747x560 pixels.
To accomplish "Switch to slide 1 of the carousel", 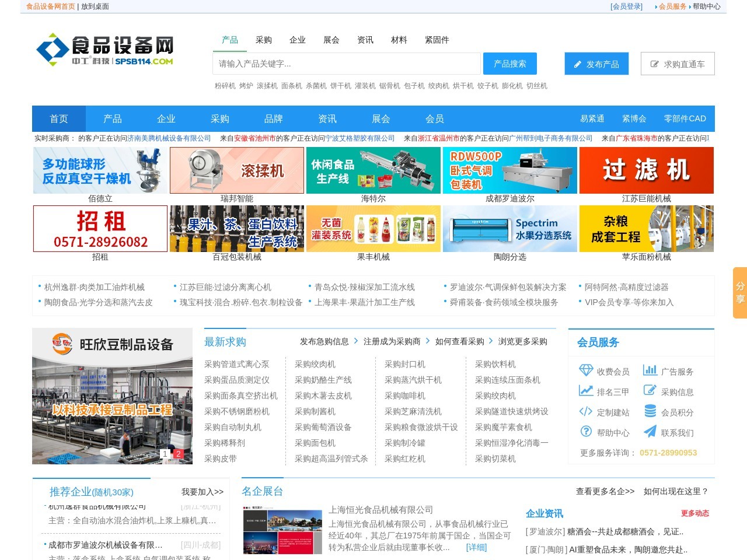I will [165, 454].
